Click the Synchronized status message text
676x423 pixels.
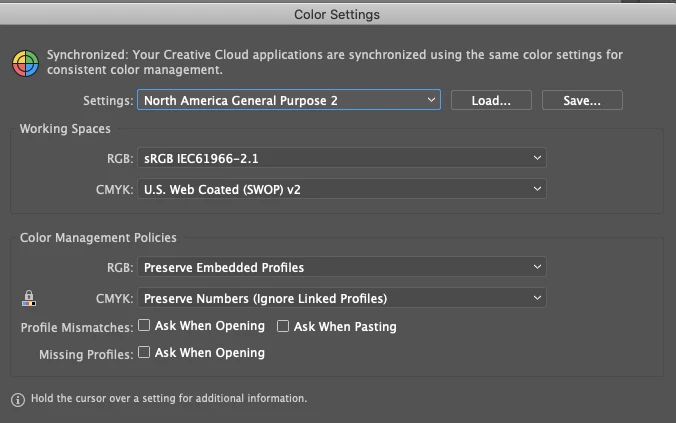(334, 62)
